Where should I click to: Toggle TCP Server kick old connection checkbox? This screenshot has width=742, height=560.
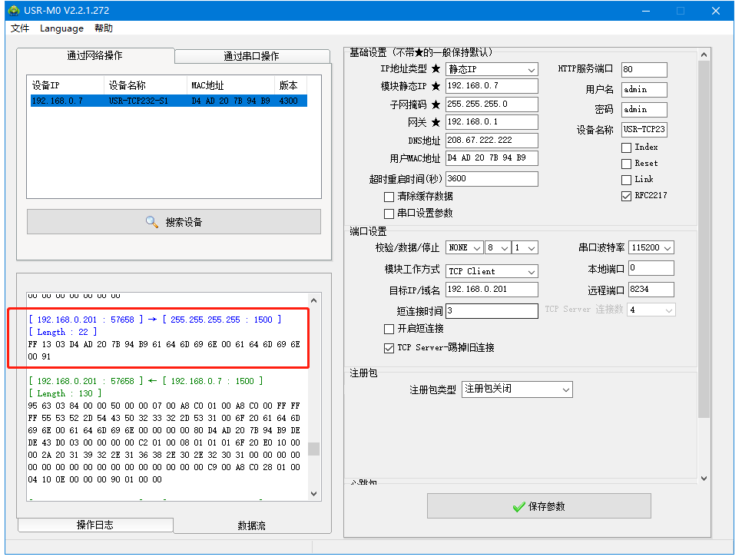click(389, 348)
